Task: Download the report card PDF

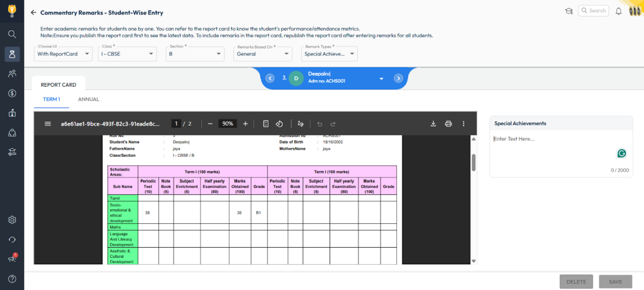Action: (x=433, y=124)
